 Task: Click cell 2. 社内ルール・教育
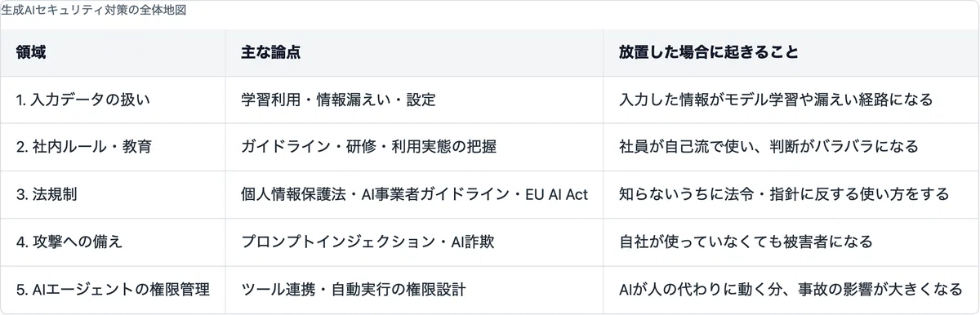click(114, 147)
